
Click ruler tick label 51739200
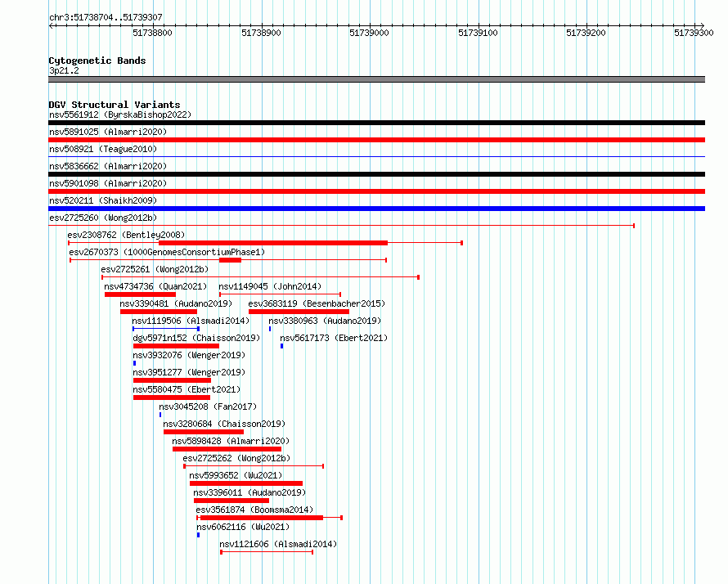[x=586, y=33]
